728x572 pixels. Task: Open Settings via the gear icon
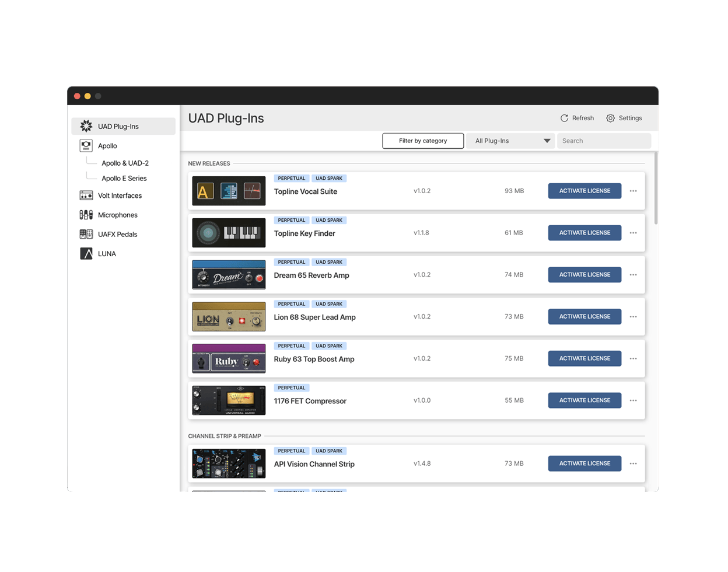610,118
